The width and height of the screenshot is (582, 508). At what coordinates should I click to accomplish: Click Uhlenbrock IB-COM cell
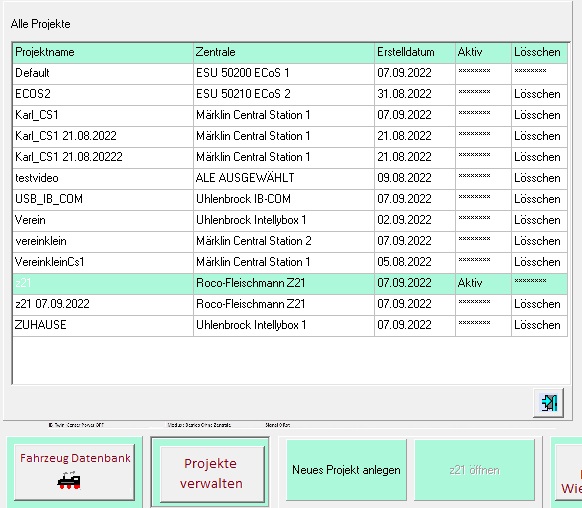pos(284,199)
